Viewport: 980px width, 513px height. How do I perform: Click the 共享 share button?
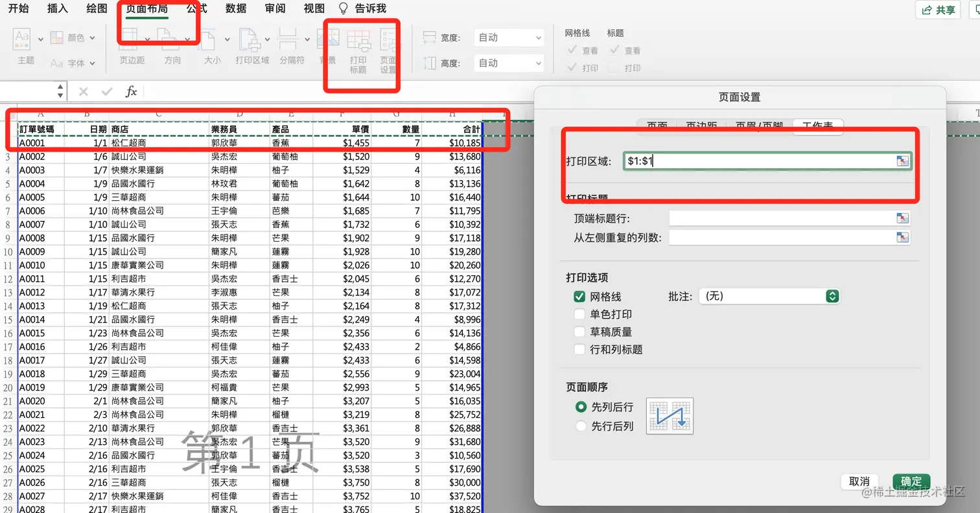[x=938, y=10]
